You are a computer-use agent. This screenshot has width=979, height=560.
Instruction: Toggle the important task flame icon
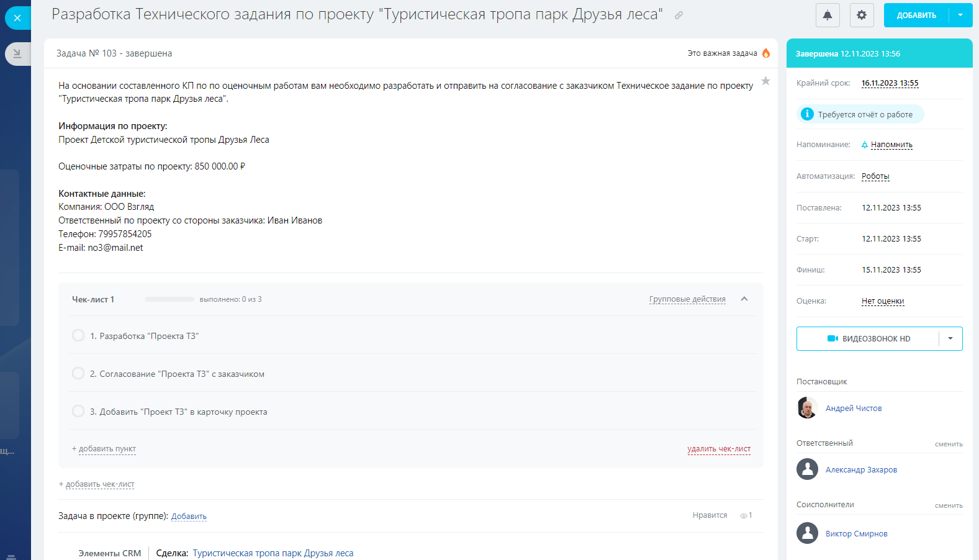coord(766,53)
